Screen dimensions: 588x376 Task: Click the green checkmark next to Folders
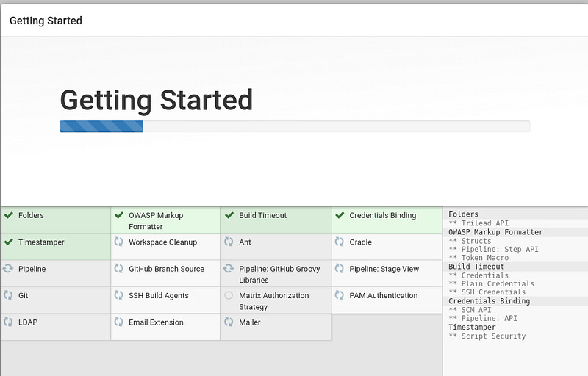(x=9, y=215)
